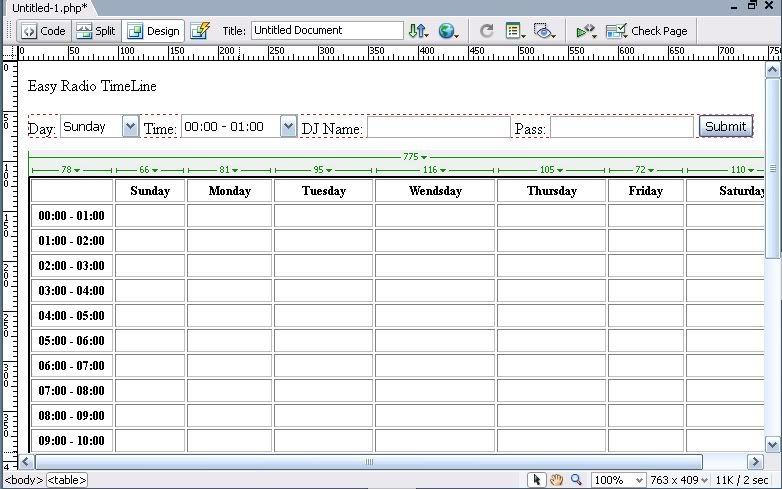The image size is (782, 489).
Task: Click Preview in Browser globe icon
Action: (x=447, y=31)
